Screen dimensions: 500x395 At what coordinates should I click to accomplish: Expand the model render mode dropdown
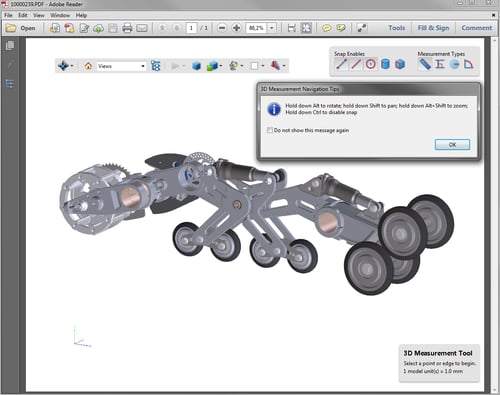[221, 66]
